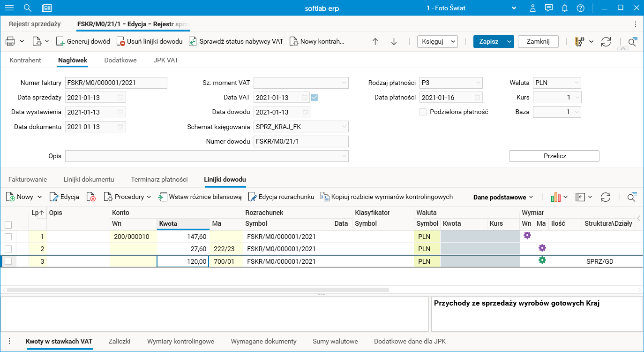This screenshot has height=352, width=644.
Task: Open the notifications bell in title bar
Action: click(565, 8)
